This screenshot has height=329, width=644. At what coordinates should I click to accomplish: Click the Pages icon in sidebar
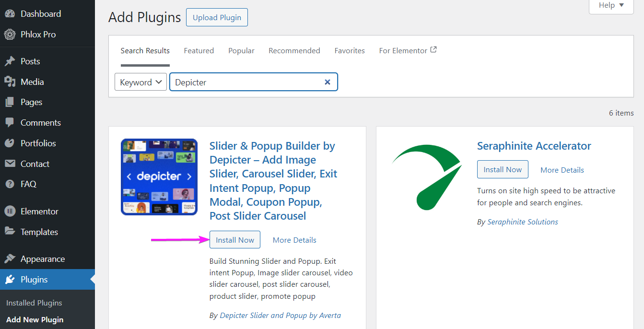[x=10, y=102]
